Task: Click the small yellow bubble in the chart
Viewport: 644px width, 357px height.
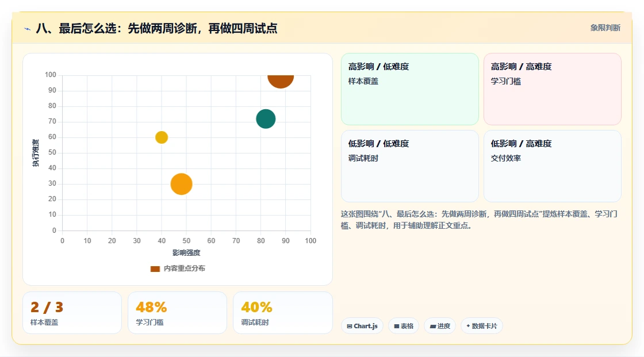Action: (x=162, y=137)
